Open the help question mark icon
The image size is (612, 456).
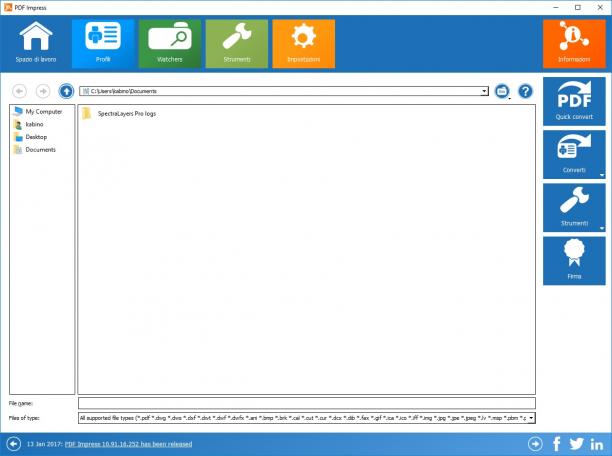525,91
